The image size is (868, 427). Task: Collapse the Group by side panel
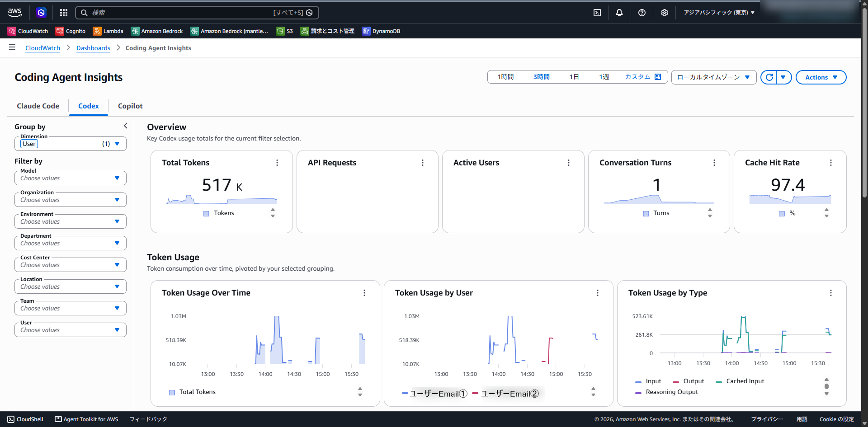[x=125, y=126]
